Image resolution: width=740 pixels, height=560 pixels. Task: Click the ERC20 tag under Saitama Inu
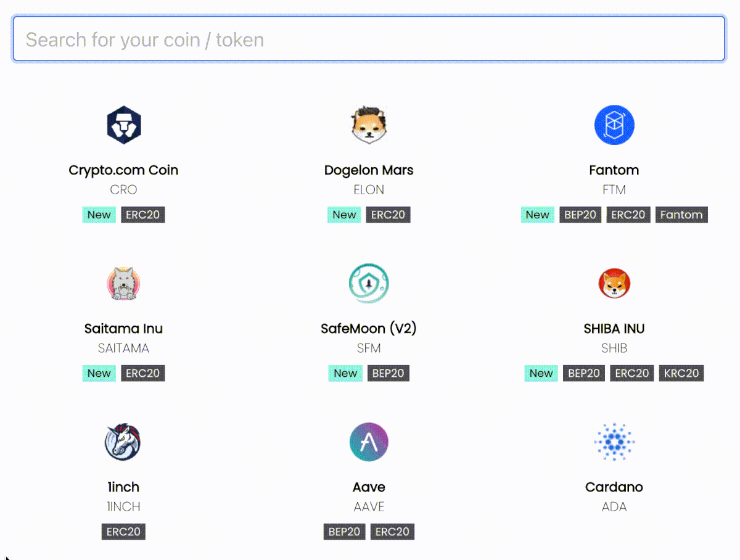click(x=143, y=373)
